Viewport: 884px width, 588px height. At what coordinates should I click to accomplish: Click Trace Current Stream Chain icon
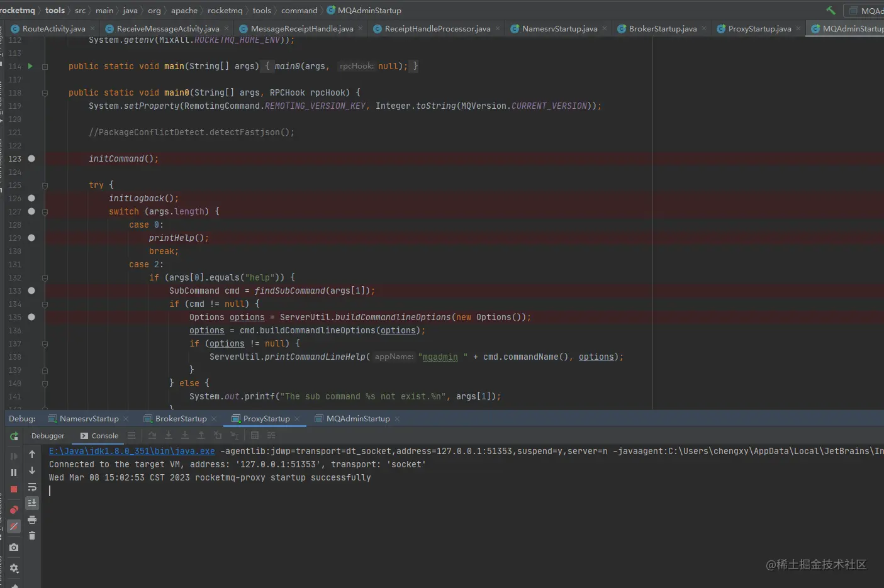[271, 435]
